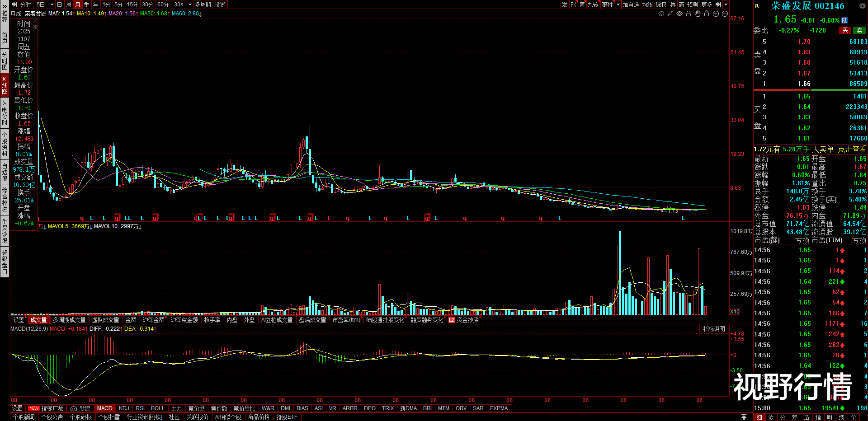Click 点击查看 large orders link
Screen dimensions: 868x421
(852, 149)
